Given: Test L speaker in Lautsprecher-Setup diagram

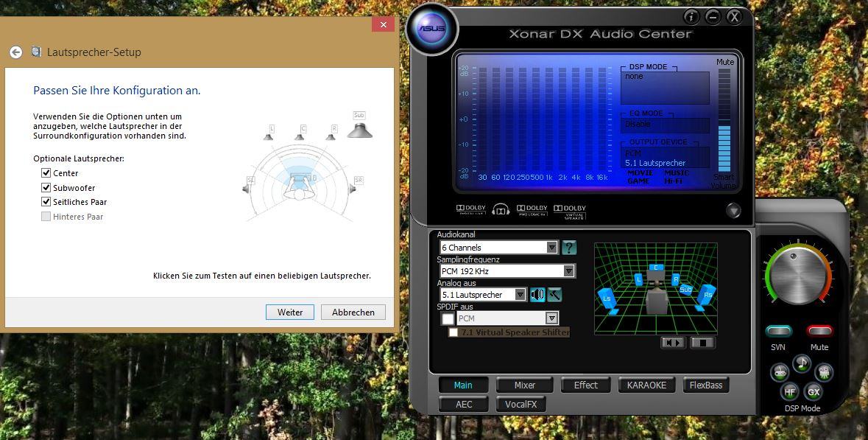Looking at the screenshot, I should (269, 133).
